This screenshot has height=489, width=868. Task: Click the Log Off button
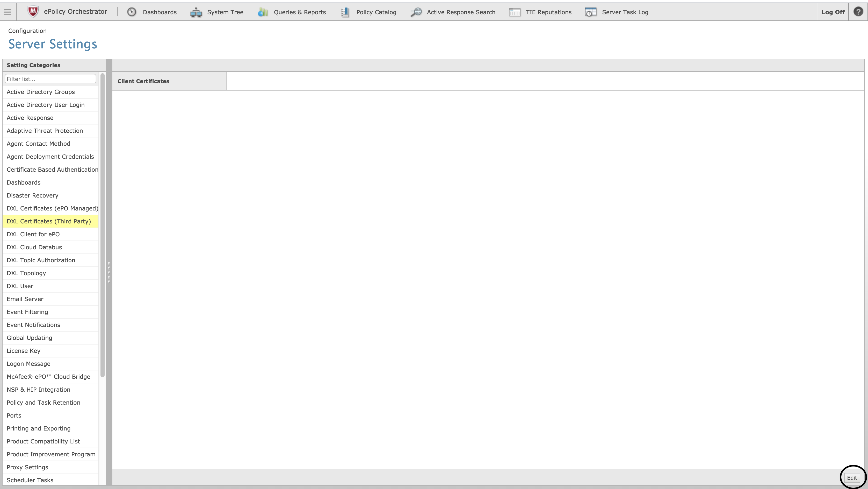pyautogui.click(x=833, y=12)
